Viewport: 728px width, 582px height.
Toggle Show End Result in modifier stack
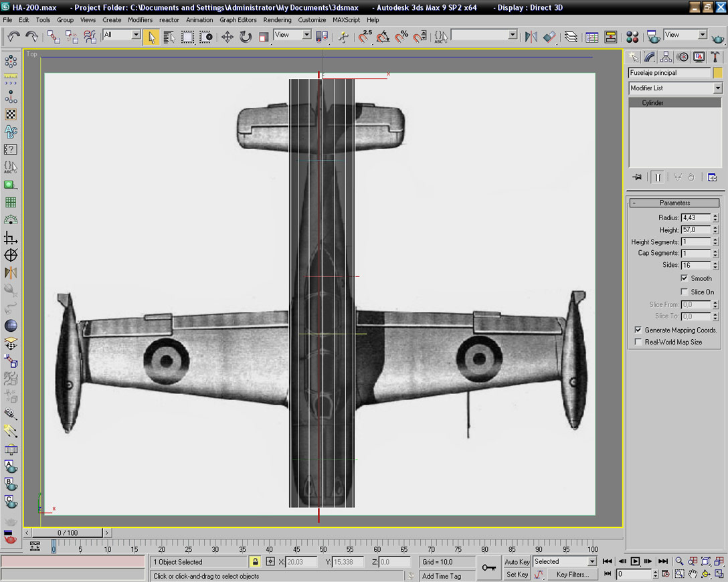[658, 177]
